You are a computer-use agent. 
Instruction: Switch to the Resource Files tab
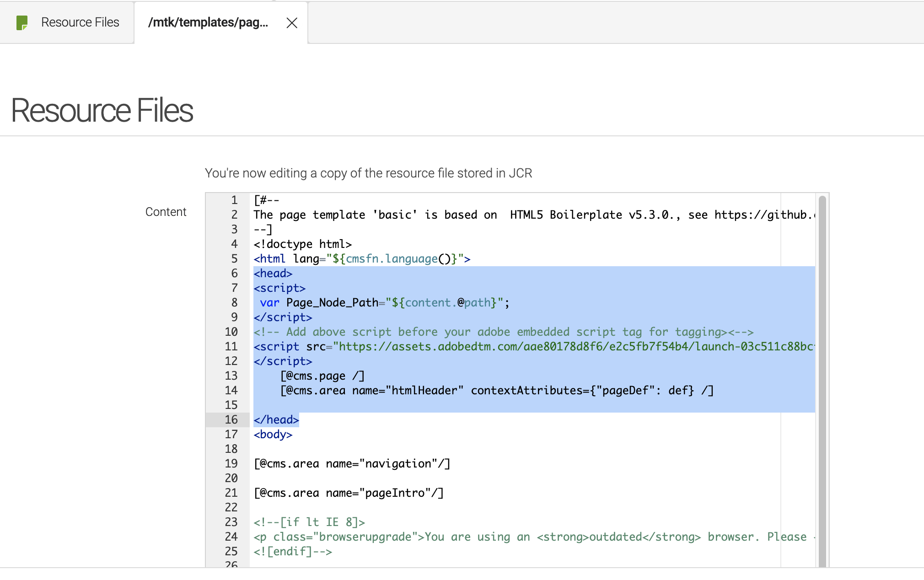coord(67,22)
